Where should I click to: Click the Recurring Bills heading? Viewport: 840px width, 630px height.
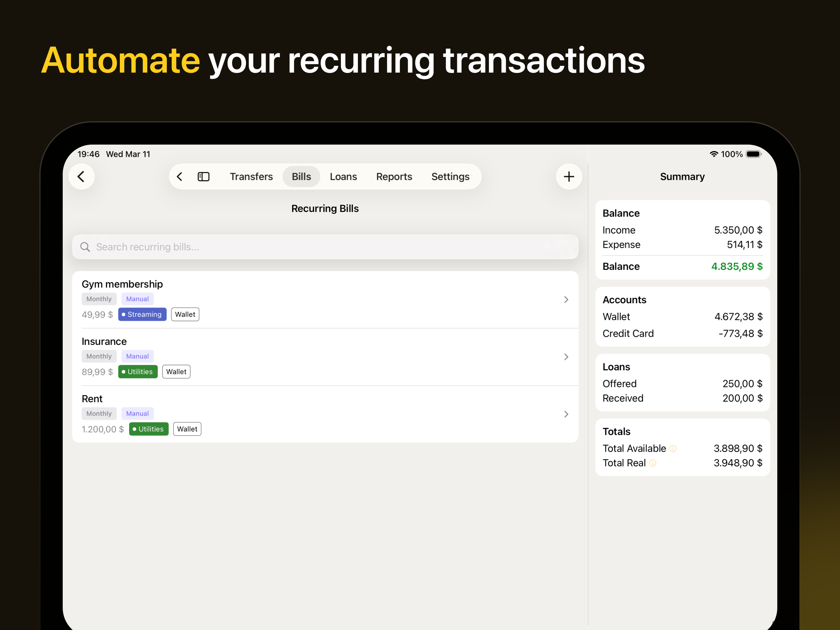tap(325, 209)
